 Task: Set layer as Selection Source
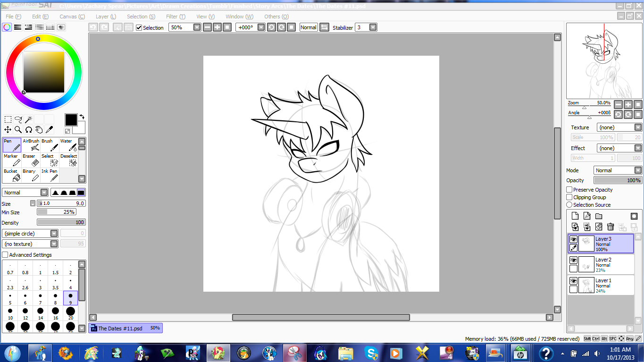click(x=569, y=205)
